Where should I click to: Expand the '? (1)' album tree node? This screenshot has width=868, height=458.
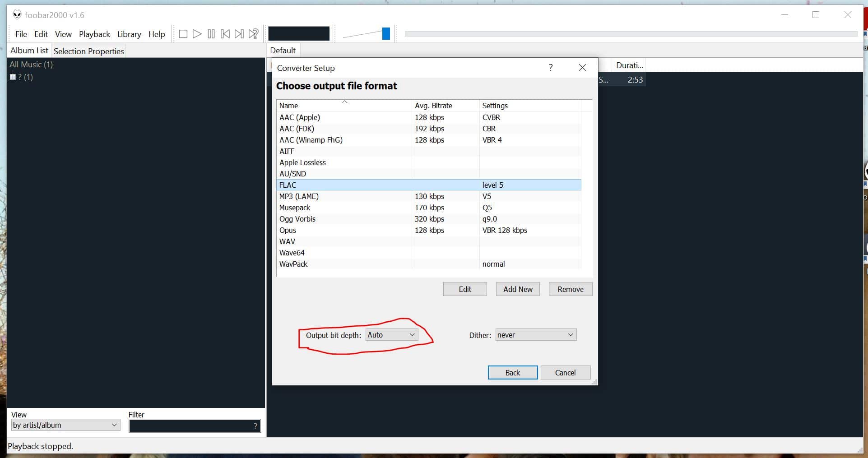point(13,77)
